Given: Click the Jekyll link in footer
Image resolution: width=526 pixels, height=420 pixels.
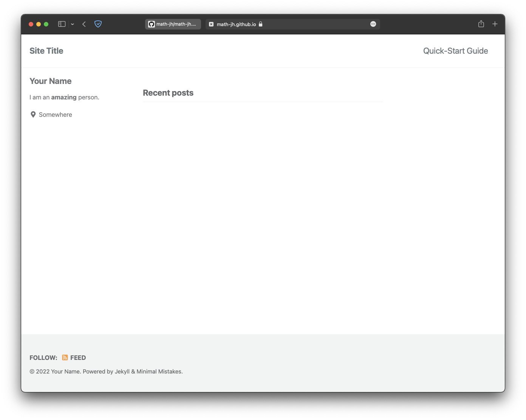Looking at the screenshot, I should 122,371.
